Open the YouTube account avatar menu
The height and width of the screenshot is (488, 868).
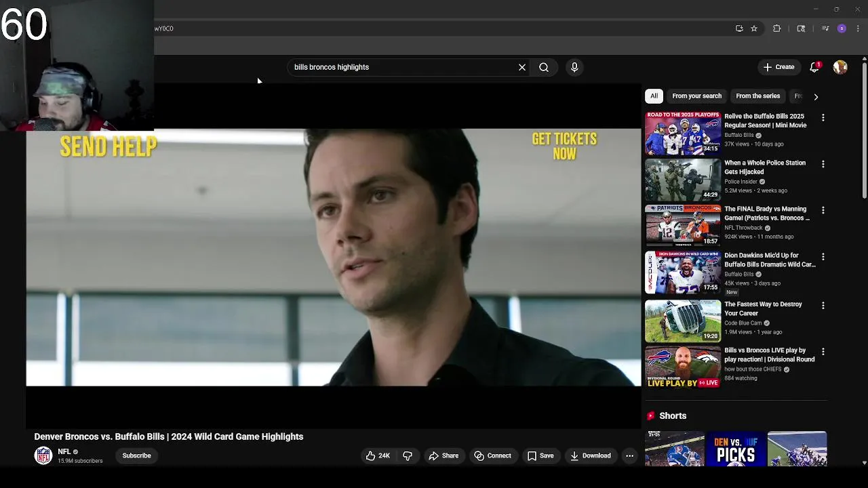(x=840, y=67)
